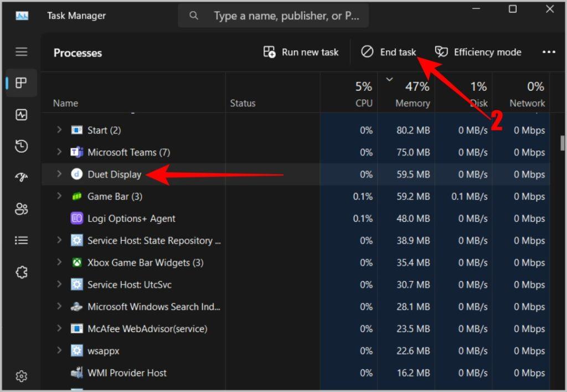Sort processes by Network column
The height and width of the screenshot is (392, 567).
pyautogui.click(x=521, y=92)
